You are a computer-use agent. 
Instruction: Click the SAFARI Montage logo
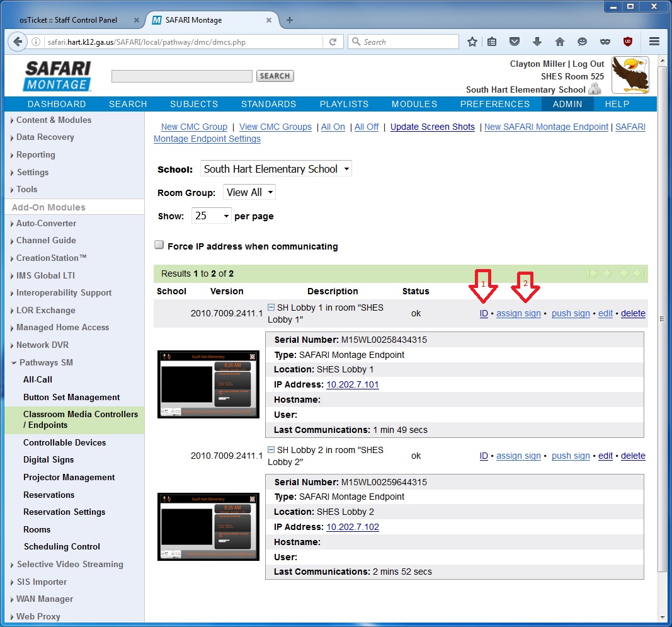click(x=57, y=76)
